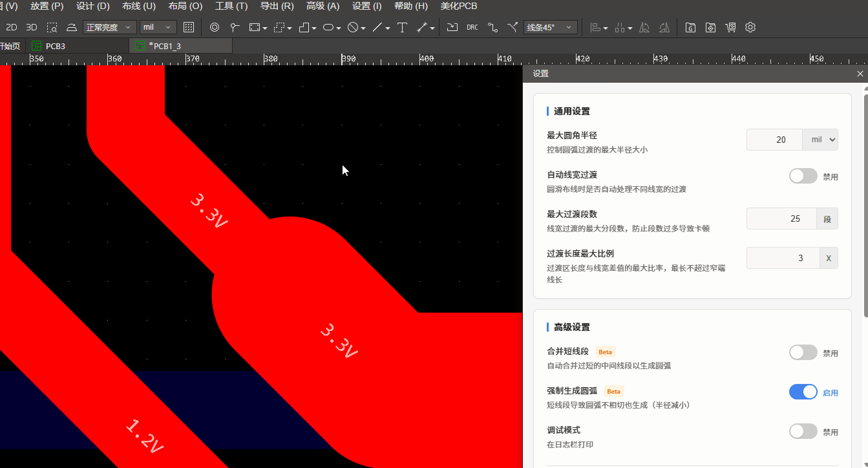Select the oval slot shape tool

[328, 27]
